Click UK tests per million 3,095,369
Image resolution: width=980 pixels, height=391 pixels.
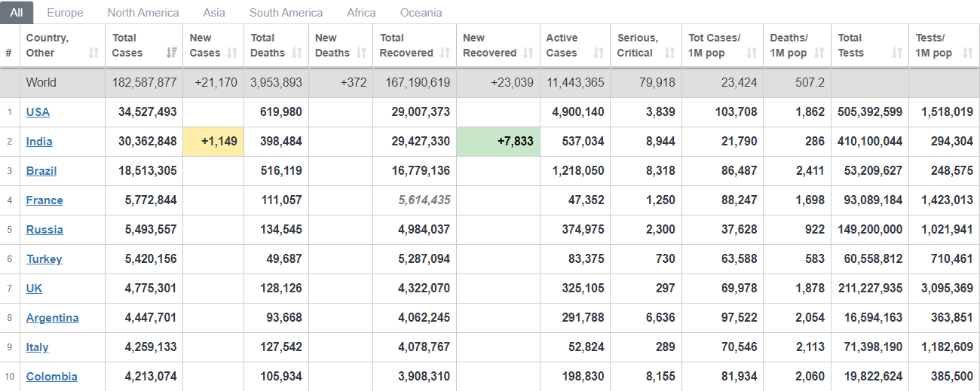point(947,289)
